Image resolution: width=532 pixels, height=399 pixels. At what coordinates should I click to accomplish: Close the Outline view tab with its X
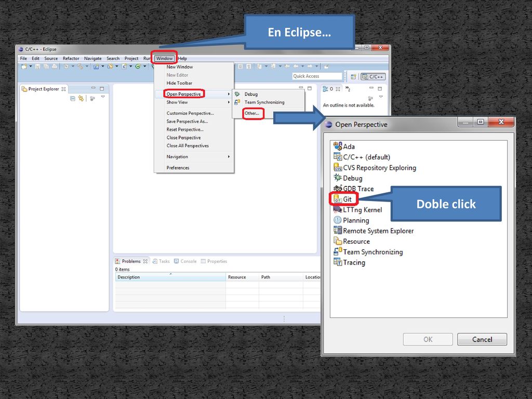338,89
